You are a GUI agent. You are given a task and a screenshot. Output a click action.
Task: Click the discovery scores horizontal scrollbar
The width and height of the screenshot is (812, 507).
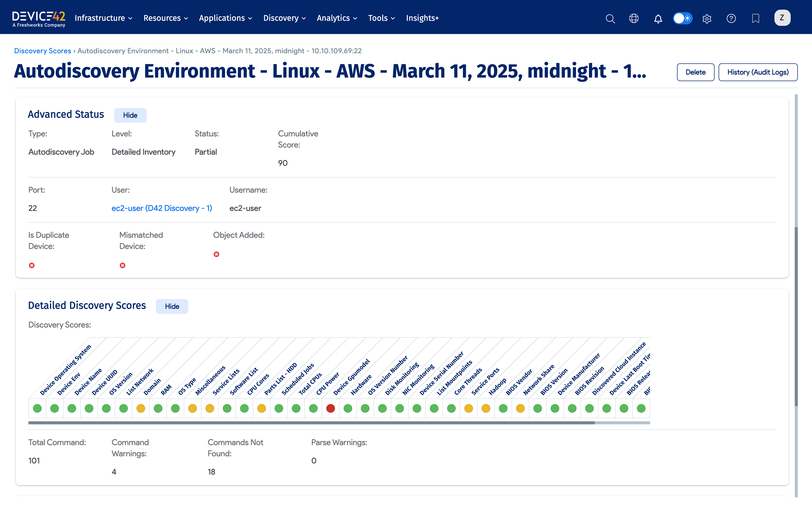point(311,423)
